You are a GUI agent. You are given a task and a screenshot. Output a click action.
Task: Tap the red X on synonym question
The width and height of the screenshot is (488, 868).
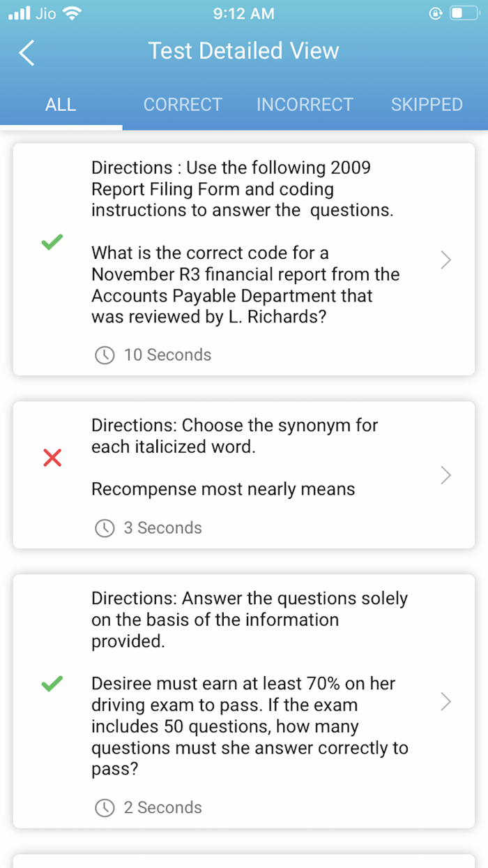click(52, 457)
